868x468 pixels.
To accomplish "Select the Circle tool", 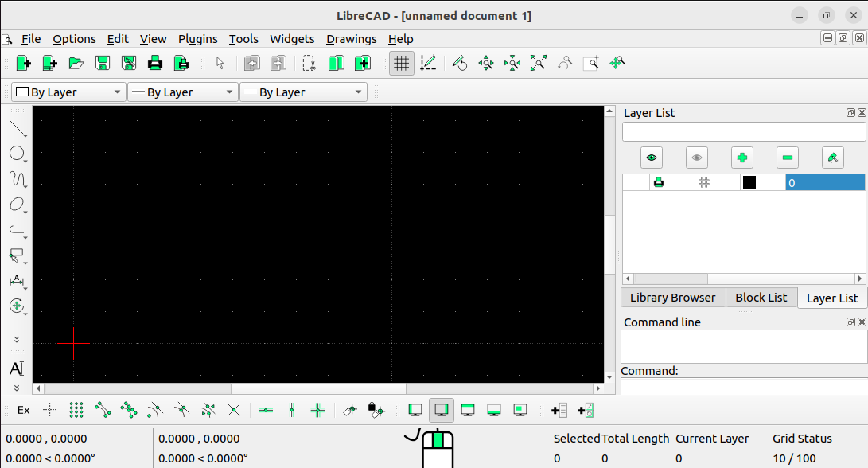I will (x=18, y=153).
